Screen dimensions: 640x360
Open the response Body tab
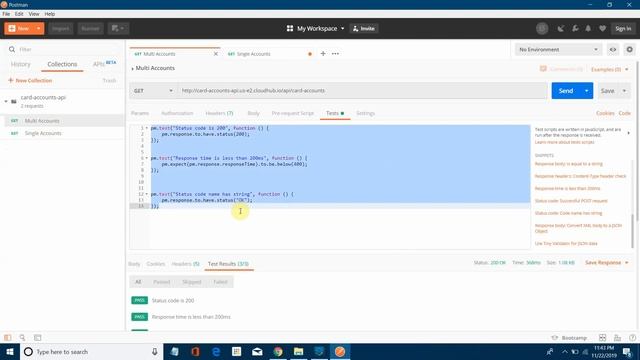(134, 264)
